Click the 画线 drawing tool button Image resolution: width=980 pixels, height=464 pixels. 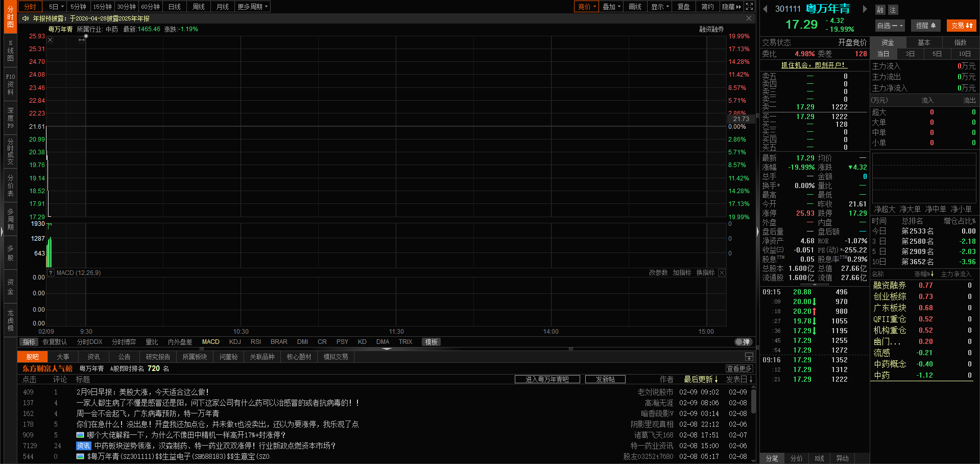click(635, 7)
